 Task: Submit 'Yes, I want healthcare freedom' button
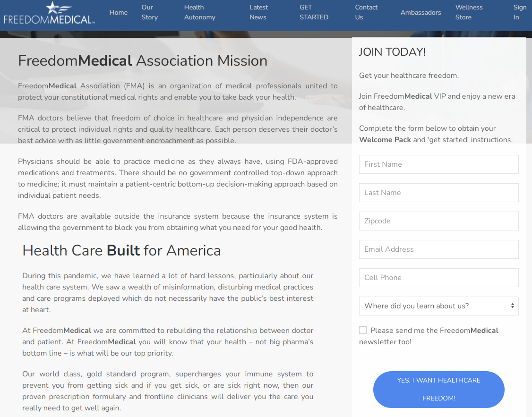coord(439,390)
